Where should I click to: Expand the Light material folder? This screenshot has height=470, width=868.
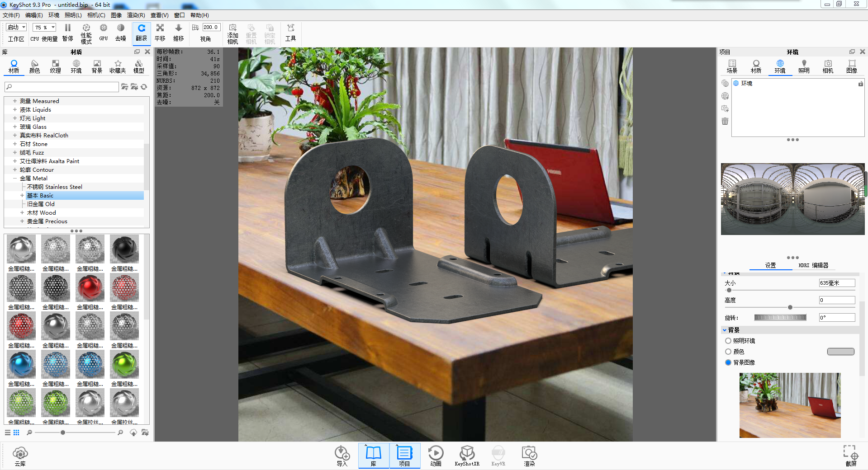click(x=15, y=118)
